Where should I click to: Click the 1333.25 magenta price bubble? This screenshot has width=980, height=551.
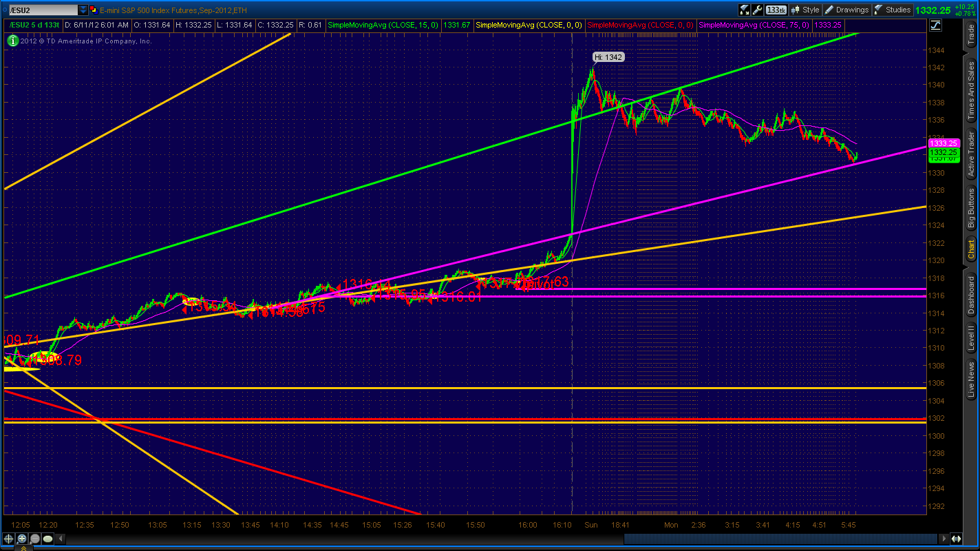944,143
